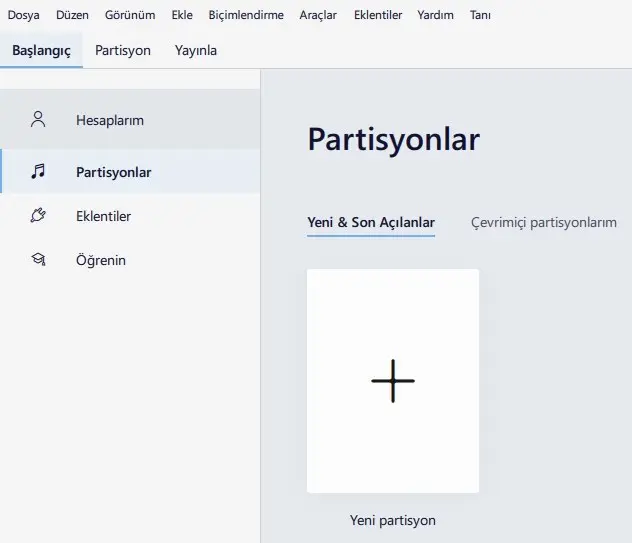632x543 pixels.
Task: Switch to the Başlangıç tab
Action: (x=41, y=50)
